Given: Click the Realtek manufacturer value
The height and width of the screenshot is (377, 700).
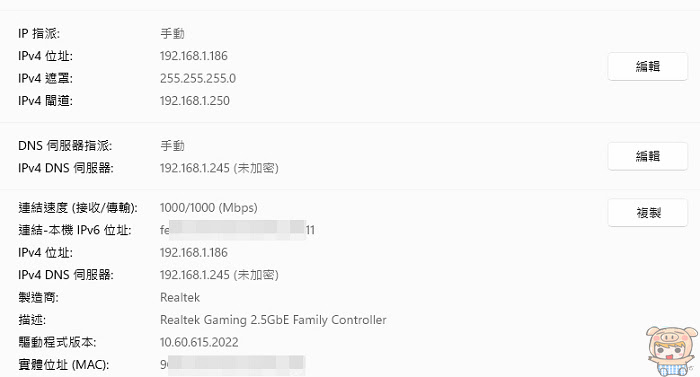Looking at the screenshot, I should 180,297.
